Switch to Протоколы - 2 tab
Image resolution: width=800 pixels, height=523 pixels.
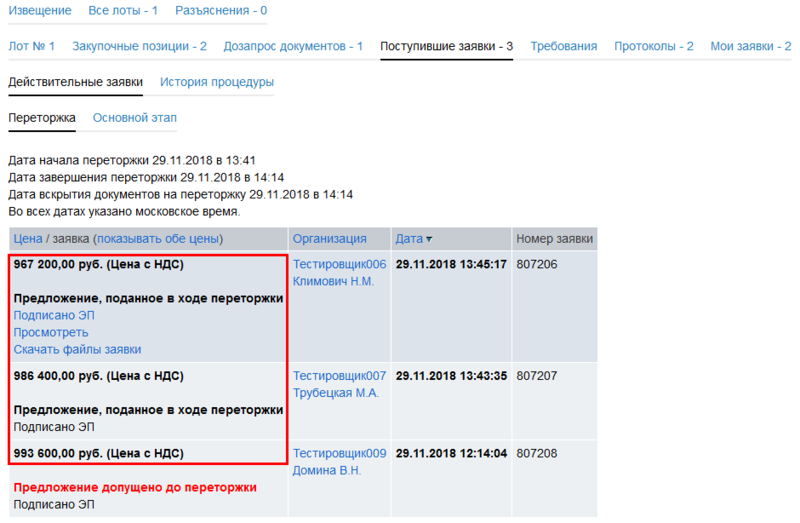[x=654, y=46]
